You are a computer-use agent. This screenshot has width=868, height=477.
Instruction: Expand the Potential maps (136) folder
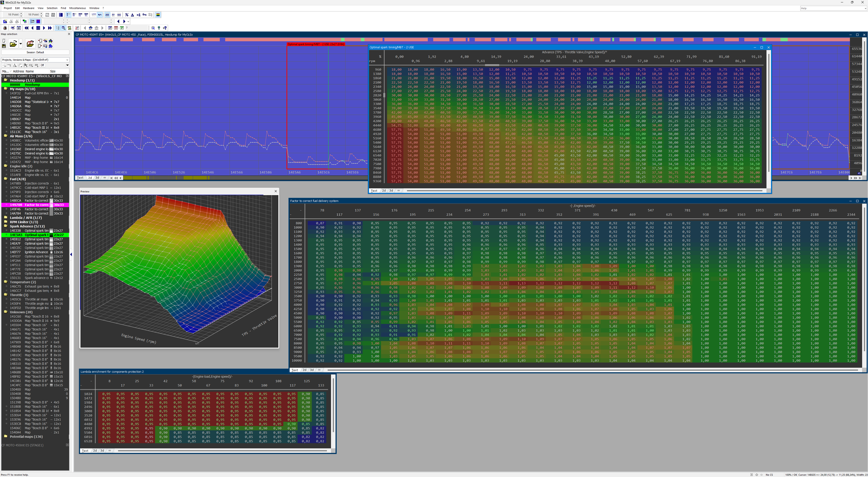tap(6, 437)
